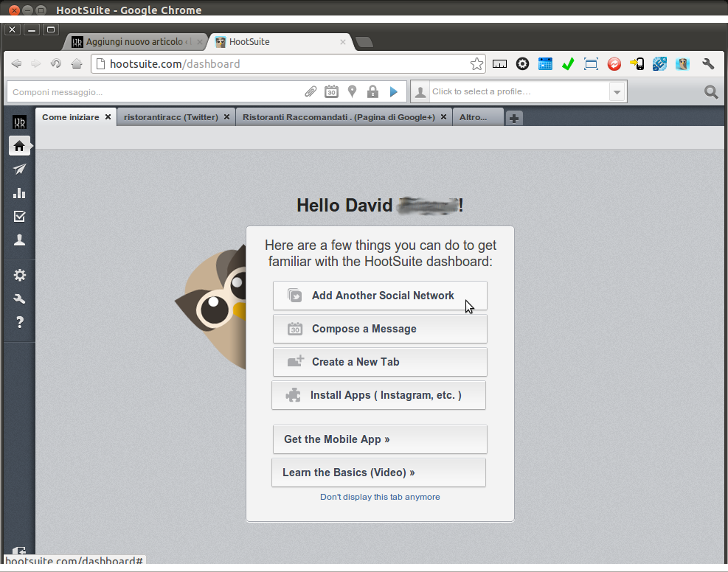Screen dimensions: 728x572
Task: Click the screen capture extension icon
Action: tap(591, 64)
